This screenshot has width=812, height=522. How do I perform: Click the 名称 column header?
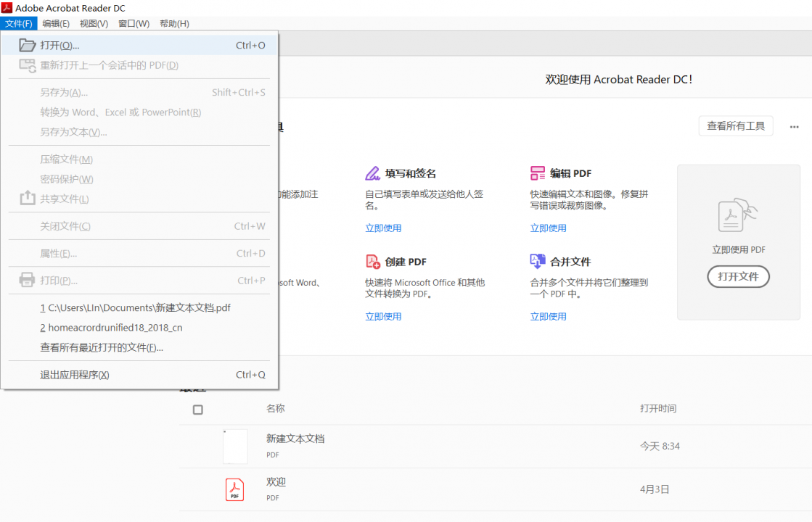point(276,408)
